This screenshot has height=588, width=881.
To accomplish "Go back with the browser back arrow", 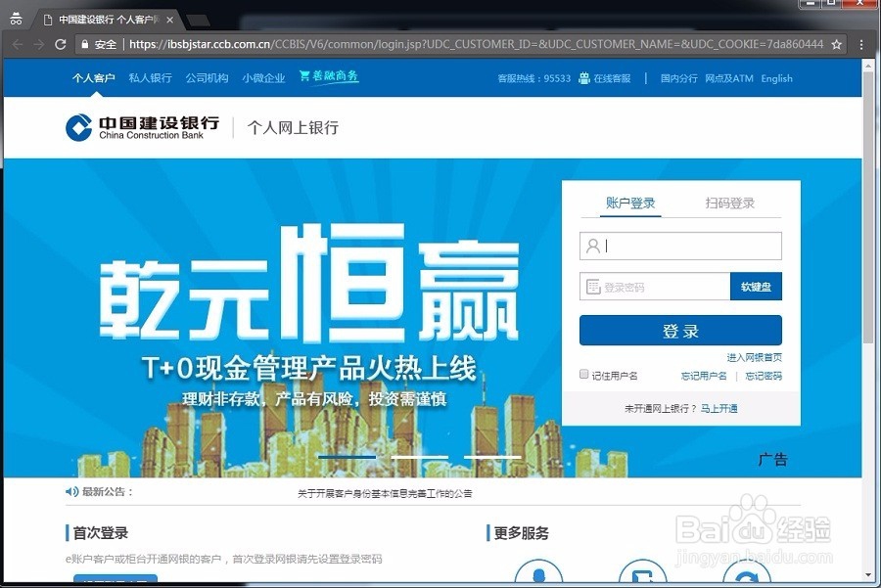I will click(18, 44).
